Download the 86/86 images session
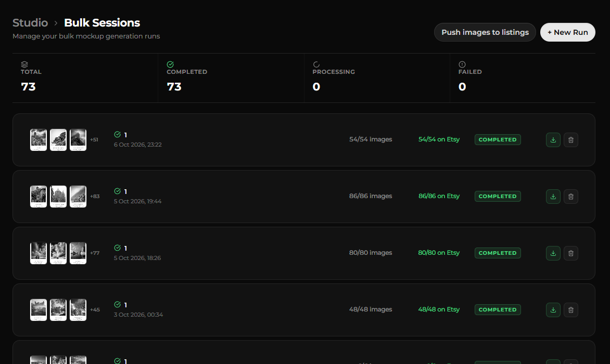Screen dimensions: 610x364 (x=553, y=197)
